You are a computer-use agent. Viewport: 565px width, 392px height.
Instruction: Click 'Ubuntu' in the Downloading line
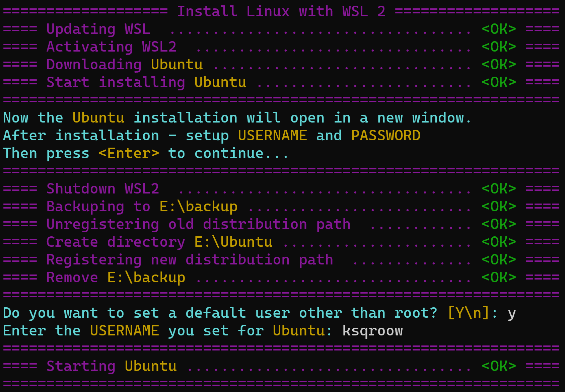(x=176, y=65)
